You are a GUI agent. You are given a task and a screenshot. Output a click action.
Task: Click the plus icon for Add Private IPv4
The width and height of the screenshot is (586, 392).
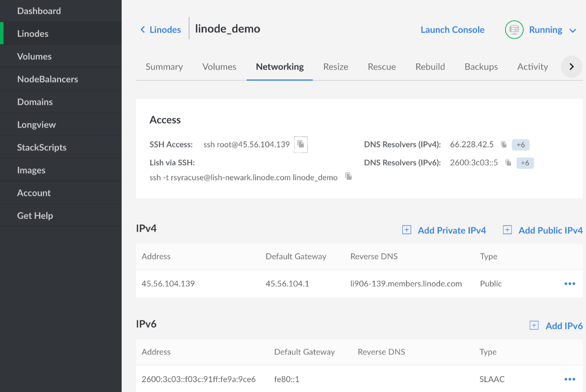click(407, 230)
